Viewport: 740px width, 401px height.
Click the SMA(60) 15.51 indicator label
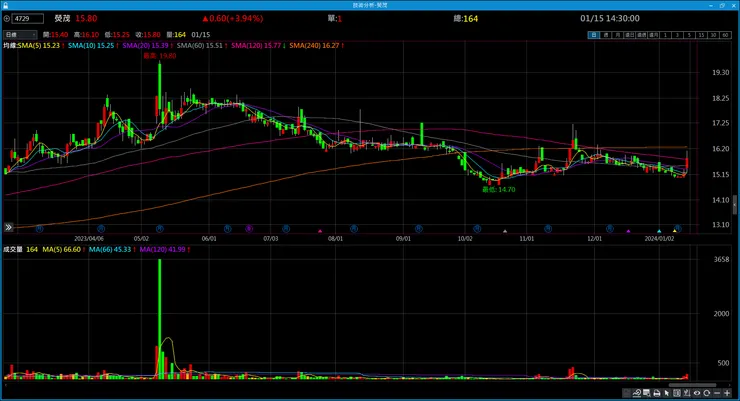click(x=200, y=45)
